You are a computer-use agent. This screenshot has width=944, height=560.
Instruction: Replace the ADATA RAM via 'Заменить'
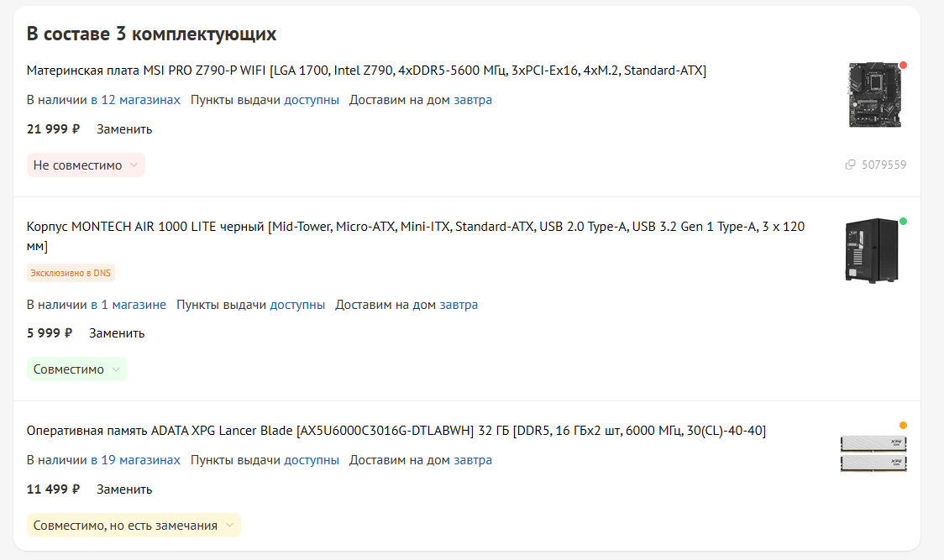(124, 489)
